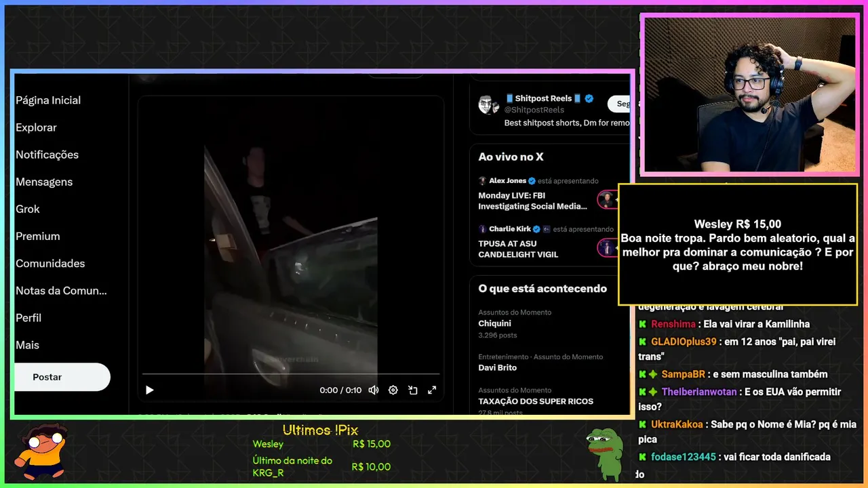Click the picture-in-picture icon on the video
The height and width of the screenshot is (488, 868).
(412, 390)
